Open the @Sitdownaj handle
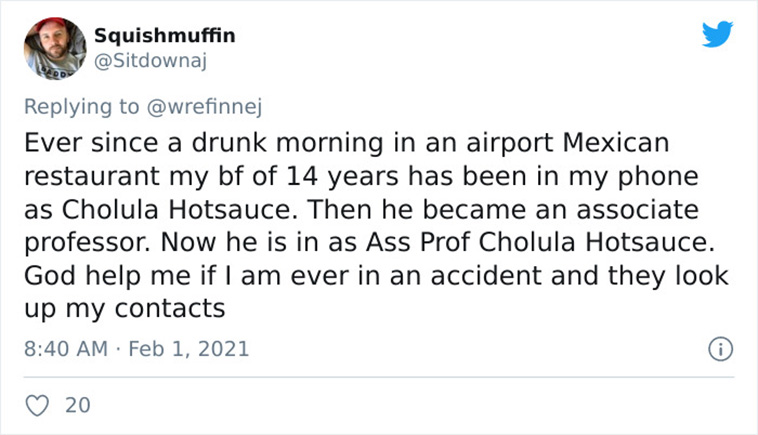This screenshot has width=758, height=435. (x=150, y=61)
